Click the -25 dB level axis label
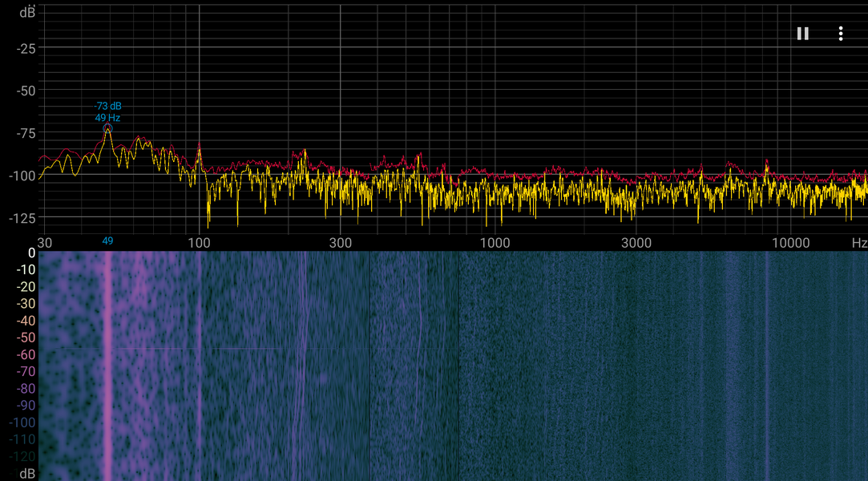The image size is (868, 481). pos(26,49)
